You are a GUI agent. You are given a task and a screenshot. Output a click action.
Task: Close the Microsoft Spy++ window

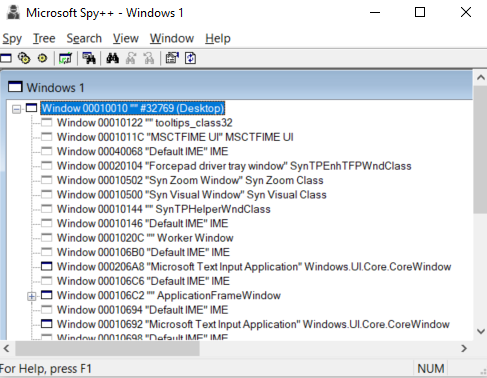(466, 13)
